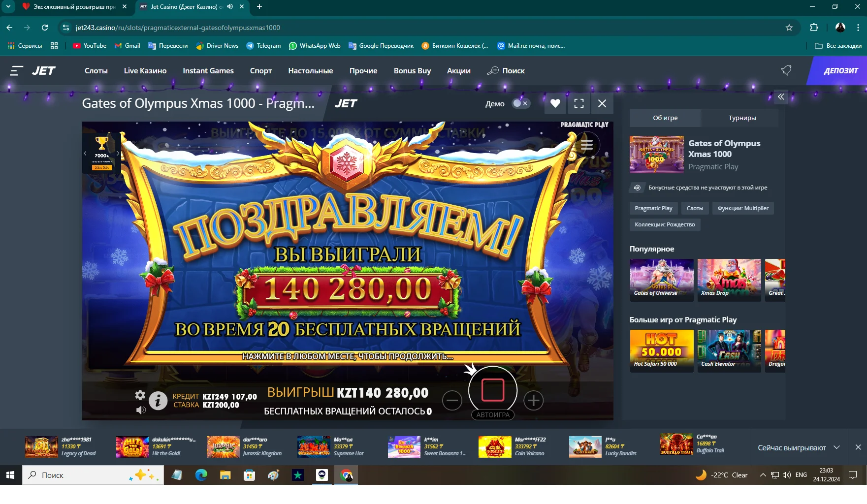Screen dimensions: 867x504
Task: Open the Legacy of Dead winner entry
Action: (61, 446)
